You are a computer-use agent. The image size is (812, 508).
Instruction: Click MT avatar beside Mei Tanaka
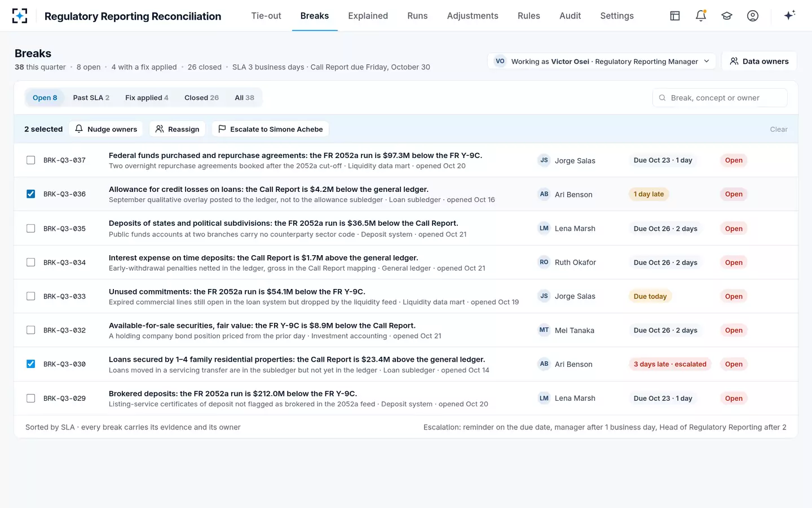(544, 330)
